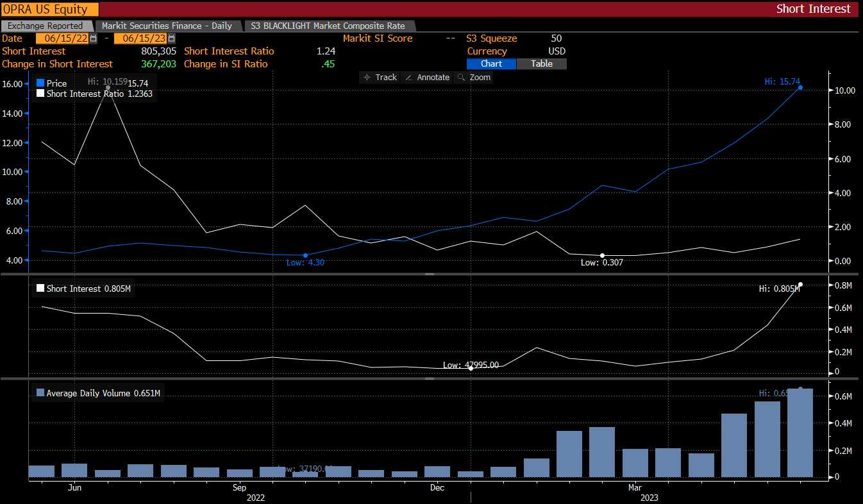Select the Annotate pencil tool

(428, 77)
